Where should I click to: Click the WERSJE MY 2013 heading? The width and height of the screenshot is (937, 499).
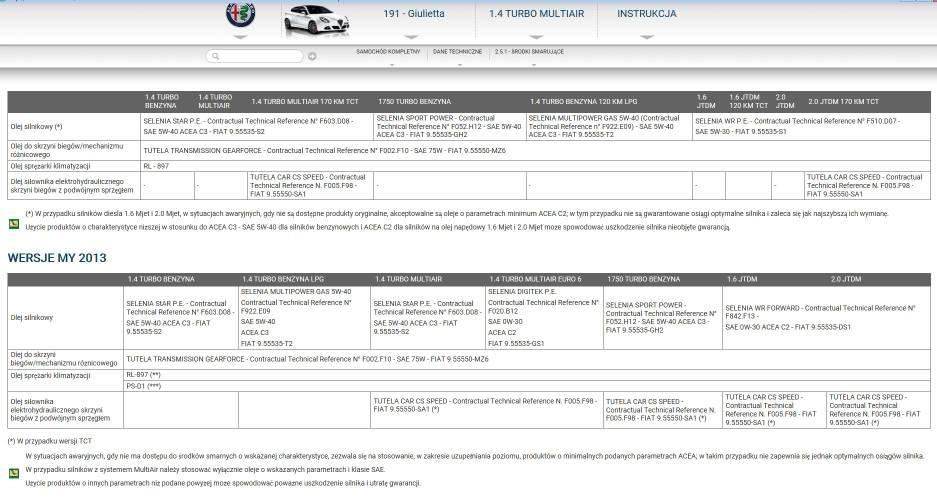coord(57,258)
